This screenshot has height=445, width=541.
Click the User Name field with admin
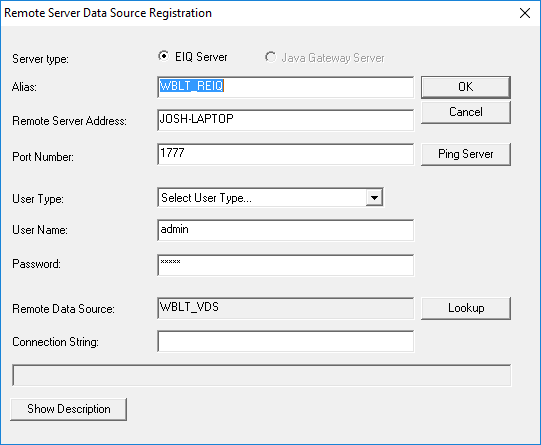click(285, 230)
